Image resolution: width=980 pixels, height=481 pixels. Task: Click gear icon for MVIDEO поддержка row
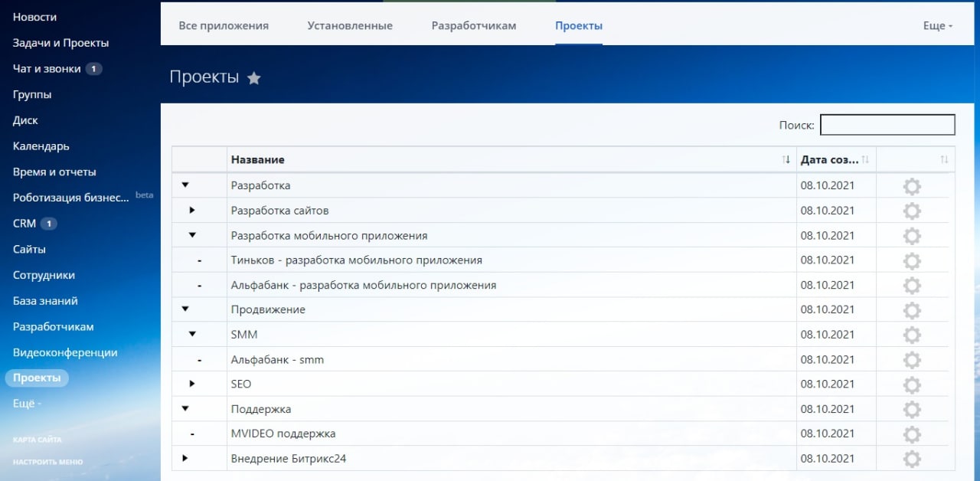tap(911, 434)
